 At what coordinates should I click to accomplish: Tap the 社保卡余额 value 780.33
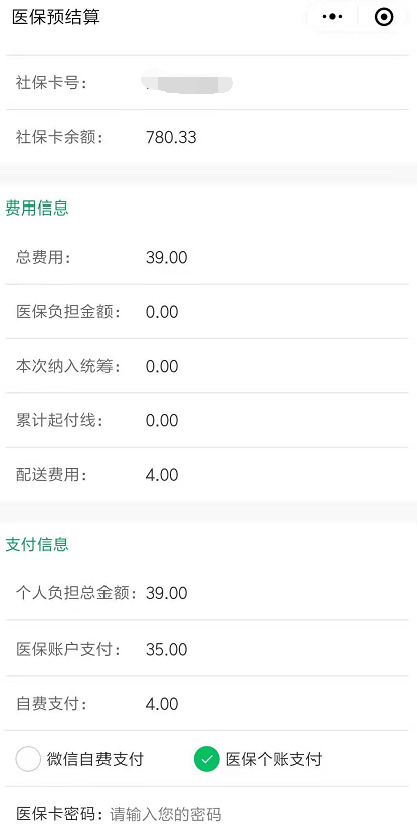171,138
